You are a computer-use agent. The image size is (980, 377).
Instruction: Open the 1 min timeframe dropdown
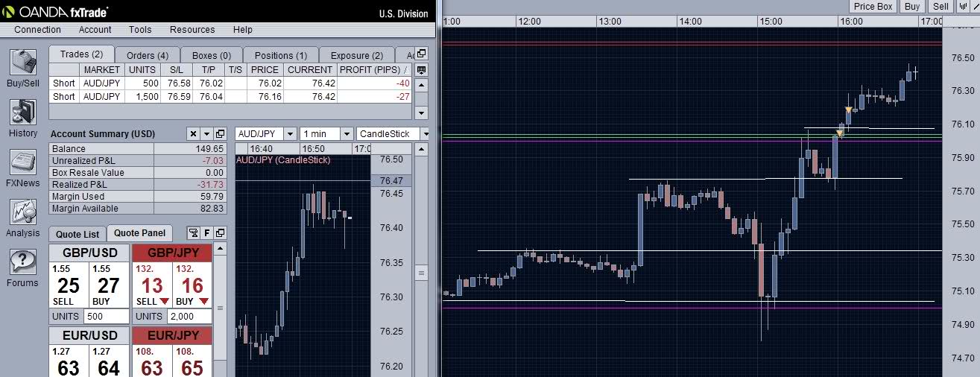coord(347,133)
